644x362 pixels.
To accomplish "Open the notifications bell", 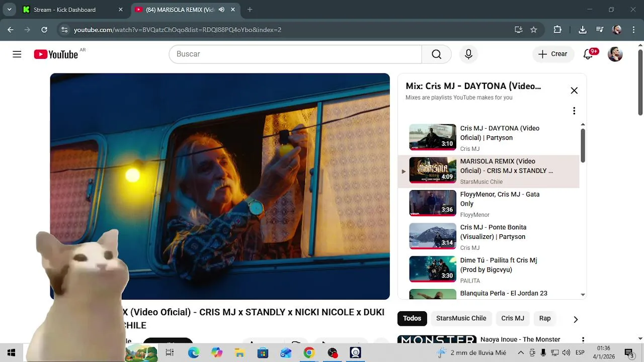I will pyautogui.click(x=588, y=54).
